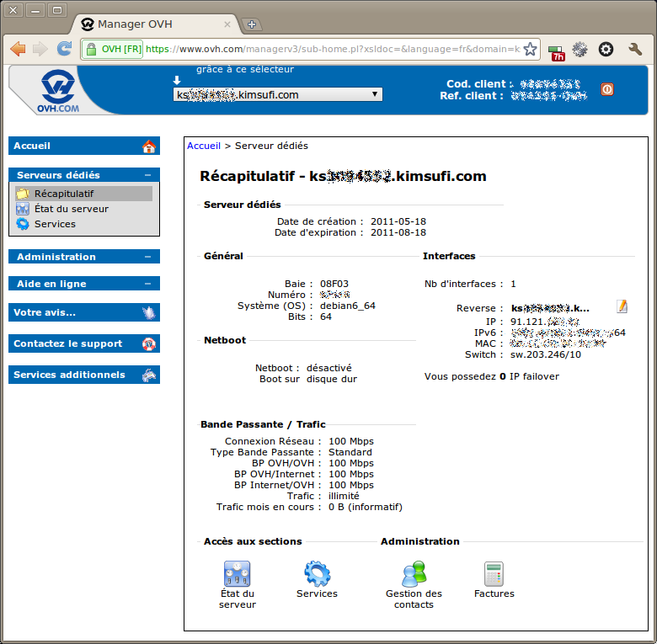The image size is (657, 644).
Task: Open Contactez le support
Action: [83, 343]
